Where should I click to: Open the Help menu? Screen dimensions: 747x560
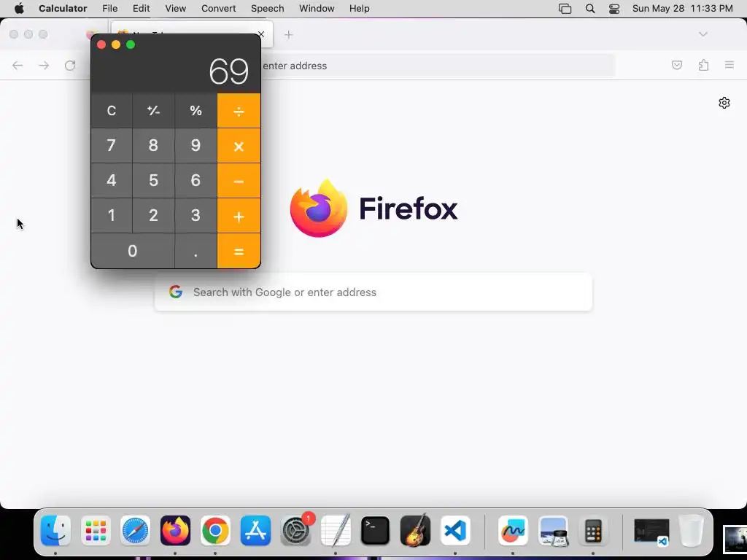coord(359,9)
